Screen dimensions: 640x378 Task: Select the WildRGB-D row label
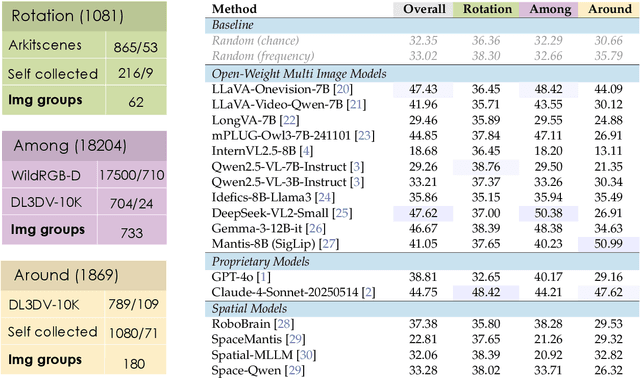coord(46,176)
